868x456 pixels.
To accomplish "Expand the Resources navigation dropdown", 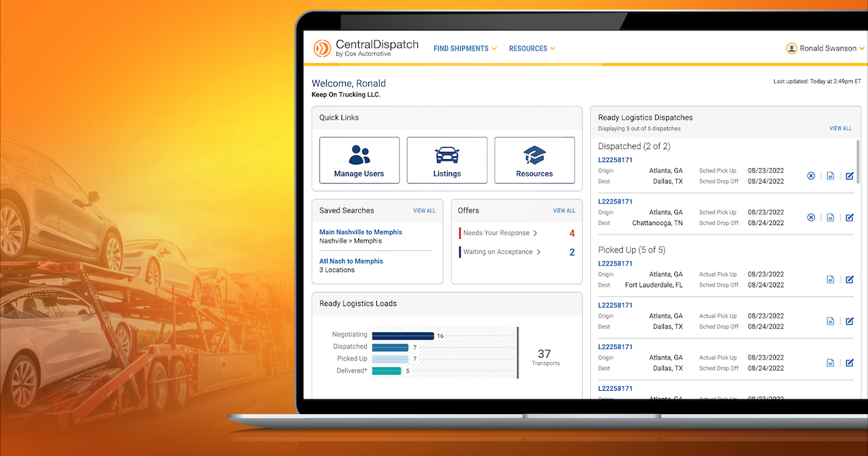I will [x=532, y=48].
